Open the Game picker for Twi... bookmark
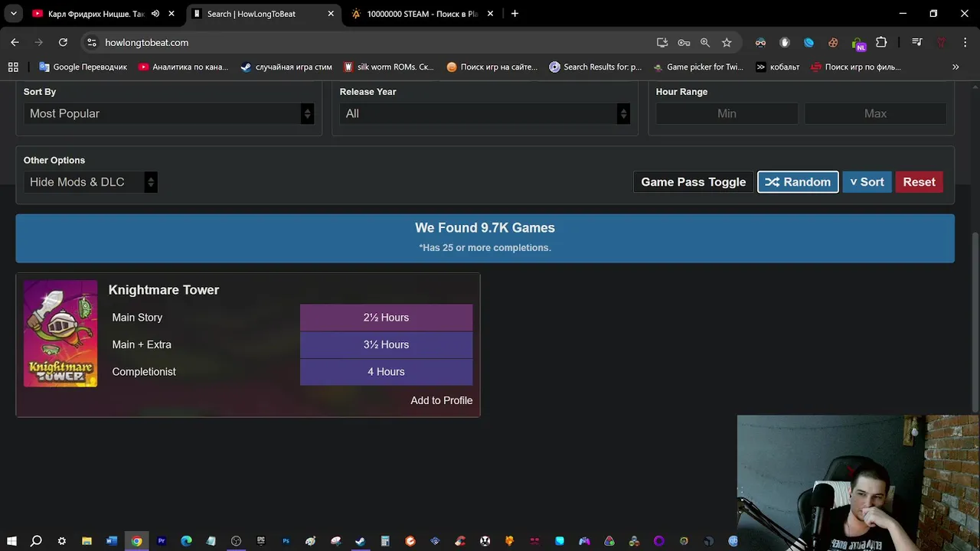The image size is (980, 551). click(x=698, y=67)
